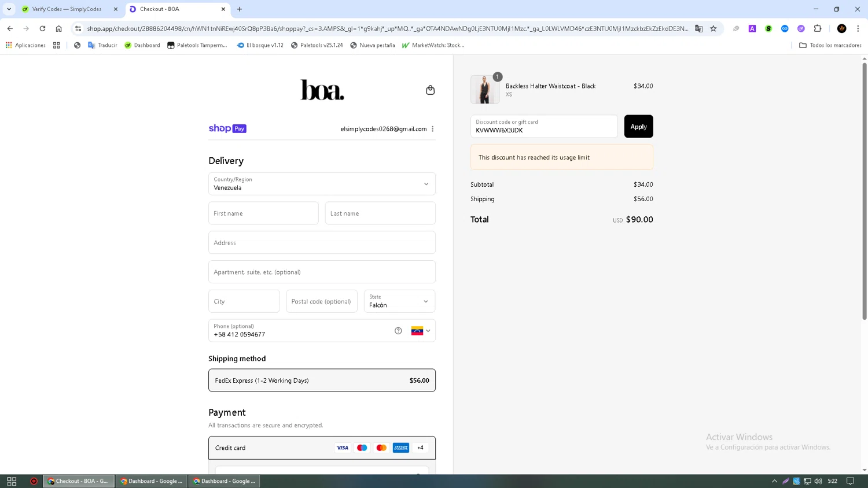Click the Mastercard card icon
The width and height of the screenshot is (868, 488).
point(381,448)
